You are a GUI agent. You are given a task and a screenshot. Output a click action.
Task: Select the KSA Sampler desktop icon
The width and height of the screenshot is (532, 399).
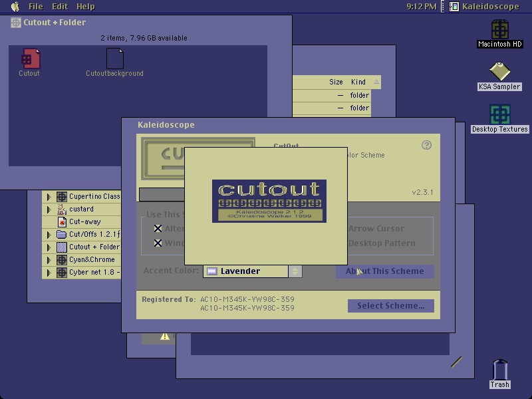coord(500,71)
